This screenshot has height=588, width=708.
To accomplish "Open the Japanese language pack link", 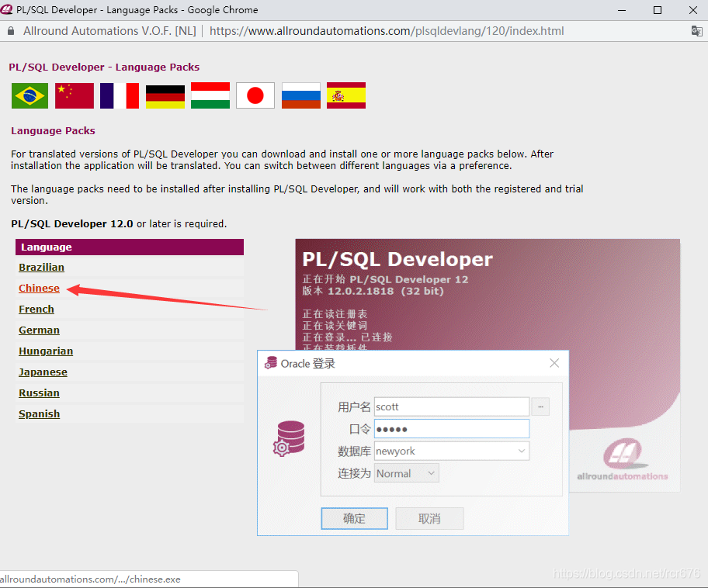I will coord(43,372).
